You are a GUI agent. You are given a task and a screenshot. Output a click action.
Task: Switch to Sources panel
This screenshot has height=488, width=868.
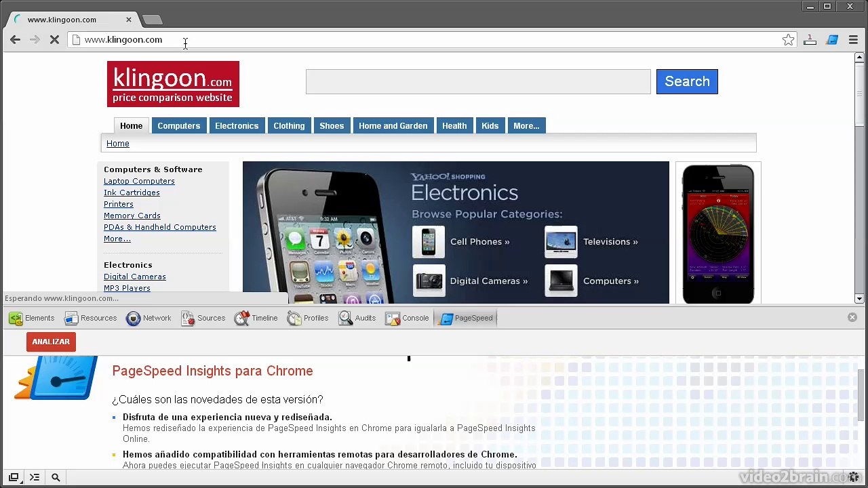(x=203, y=318)
